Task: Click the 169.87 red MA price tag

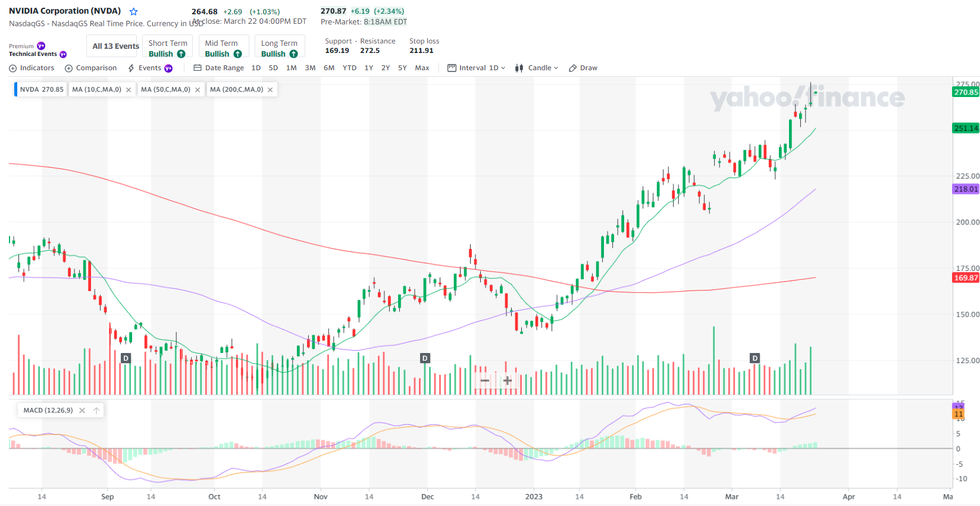Action: pos(966,277)
